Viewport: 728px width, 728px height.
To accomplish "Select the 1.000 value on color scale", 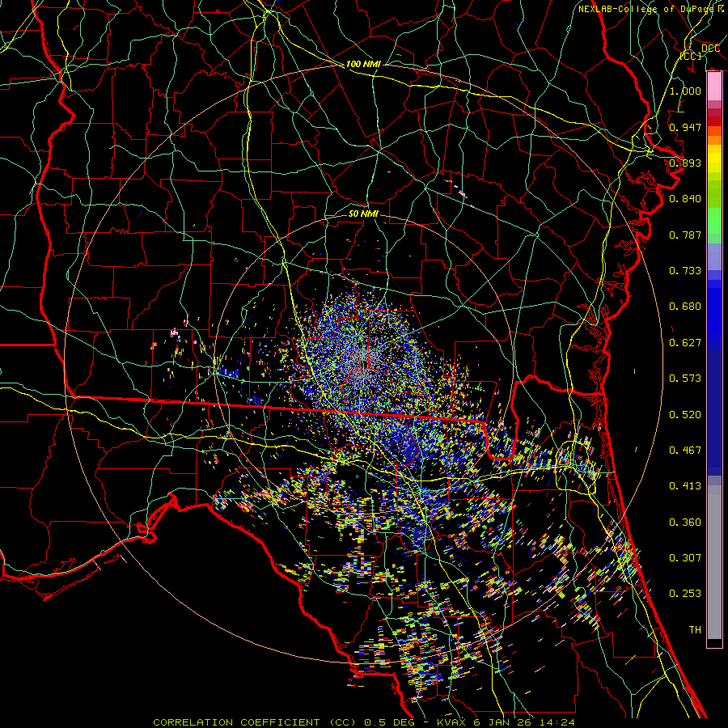I will [685, 91].
